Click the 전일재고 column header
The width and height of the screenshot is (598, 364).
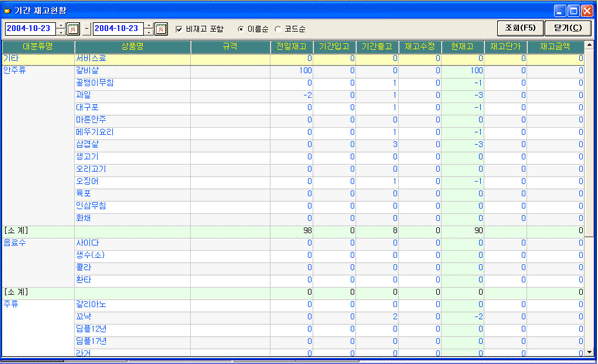point(292,47)
